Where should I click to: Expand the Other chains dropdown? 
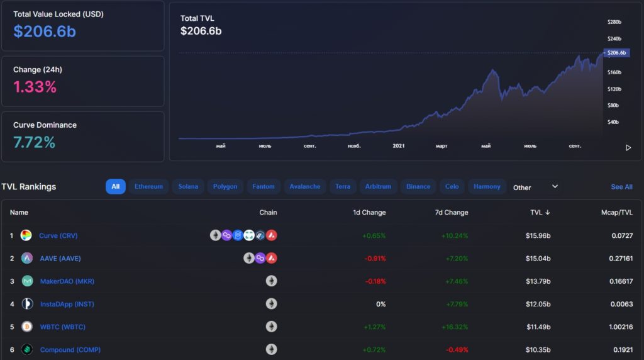535,187
